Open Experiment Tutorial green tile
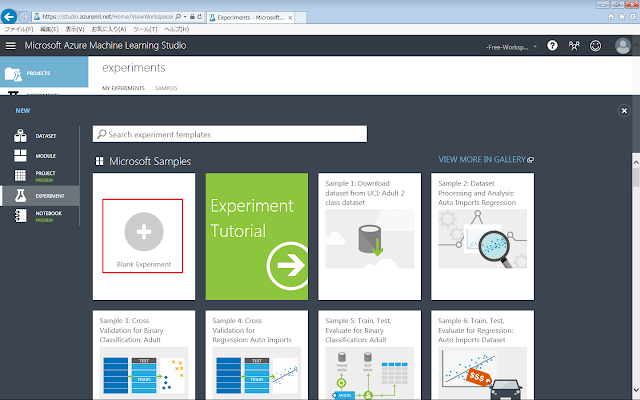Screen dimensions: 640x400 257,236
